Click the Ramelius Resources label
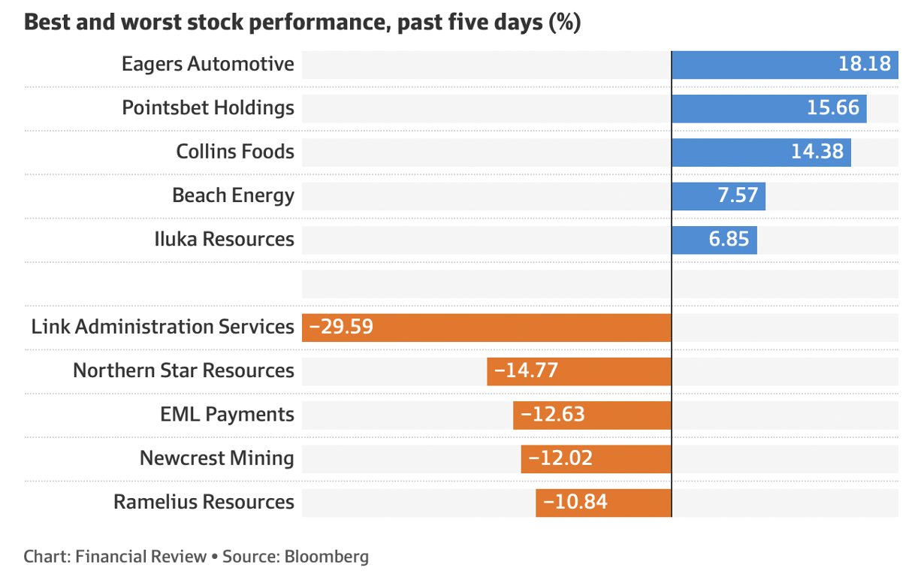924x580 pixels. [204, 502]
